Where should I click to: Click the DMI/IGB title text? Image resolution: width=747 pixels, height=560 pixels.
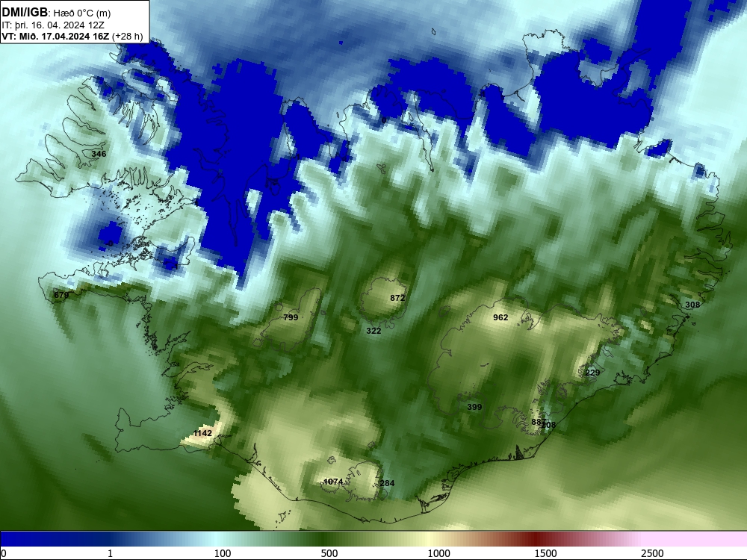25,12
